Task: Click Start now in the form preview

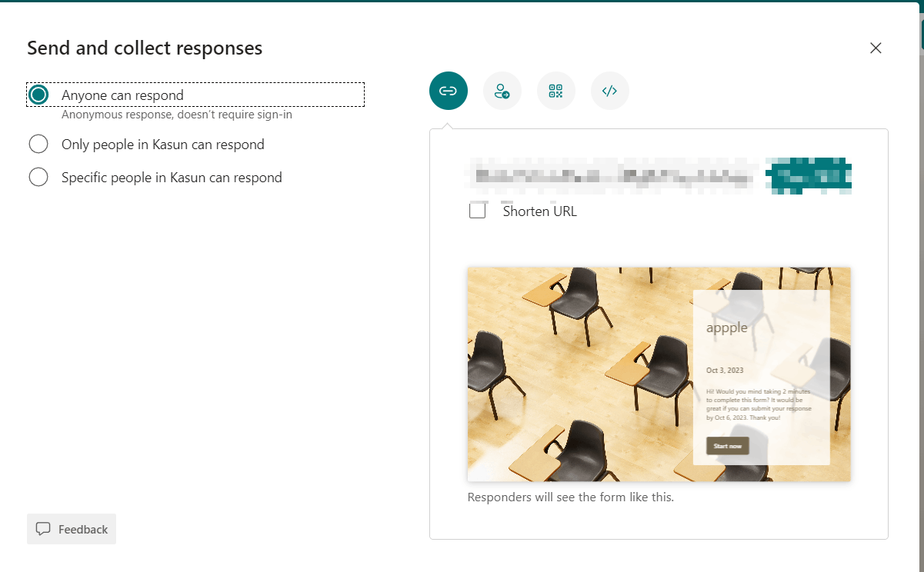Action: pos(728,446)
